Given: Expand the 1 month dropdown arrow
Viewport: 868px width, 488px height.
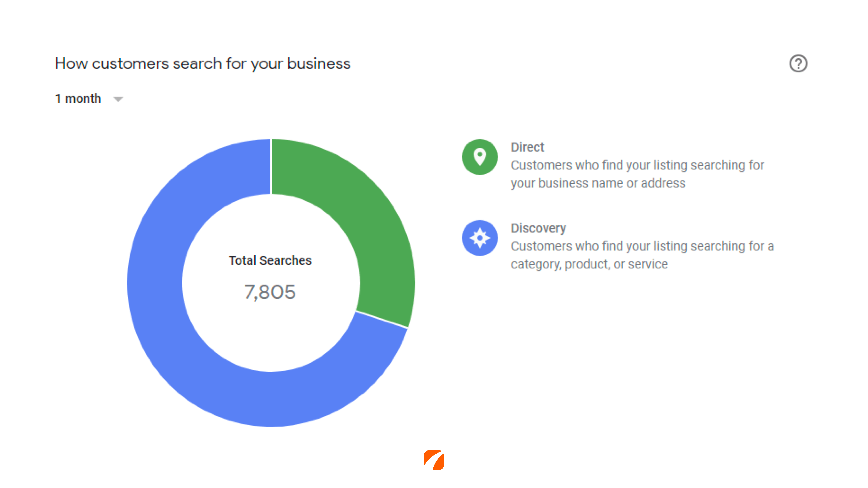Looking at the screenshot, I should (118, 99).
